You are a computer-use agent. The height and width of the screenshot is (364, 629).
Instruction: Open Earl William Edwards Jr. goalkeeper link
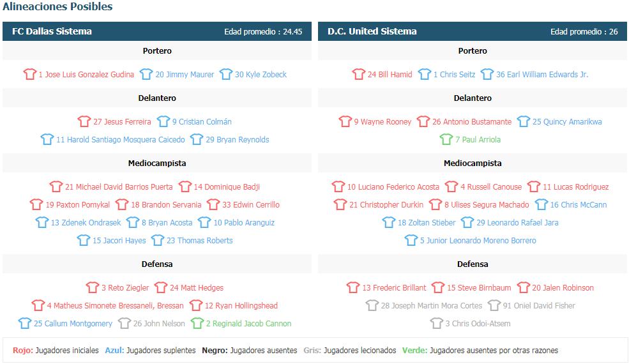click(542, 74)
